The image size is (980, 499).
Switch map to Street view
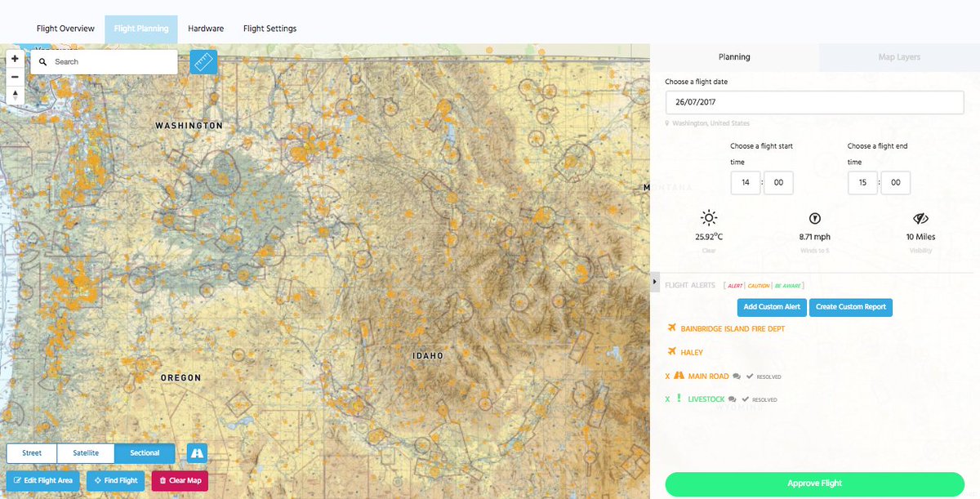click(x=32, y=453)
